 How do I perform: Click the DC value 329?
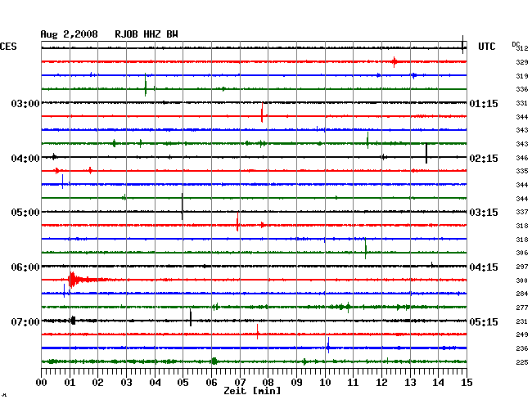pos(522,62)
